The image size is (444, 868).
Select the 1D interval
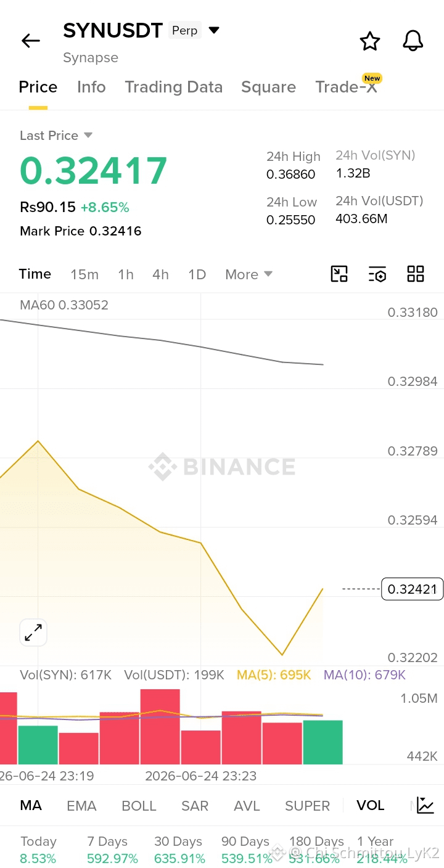click(x=197, y=274)
